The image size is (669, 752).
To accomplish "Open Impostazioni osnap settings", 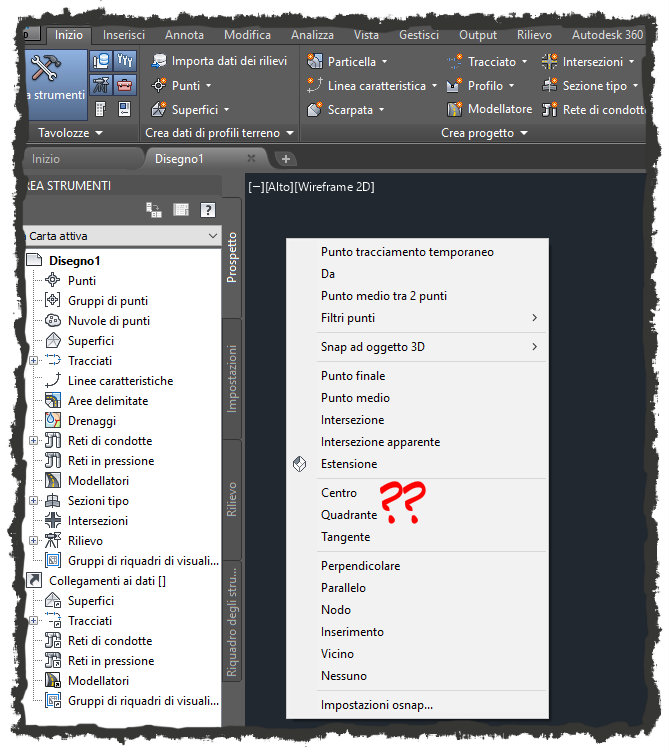I will tap(417, 705).
